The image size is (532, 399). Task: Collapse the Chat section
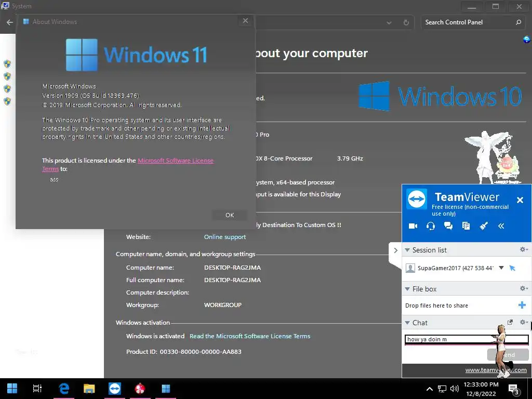coord(407,323)
